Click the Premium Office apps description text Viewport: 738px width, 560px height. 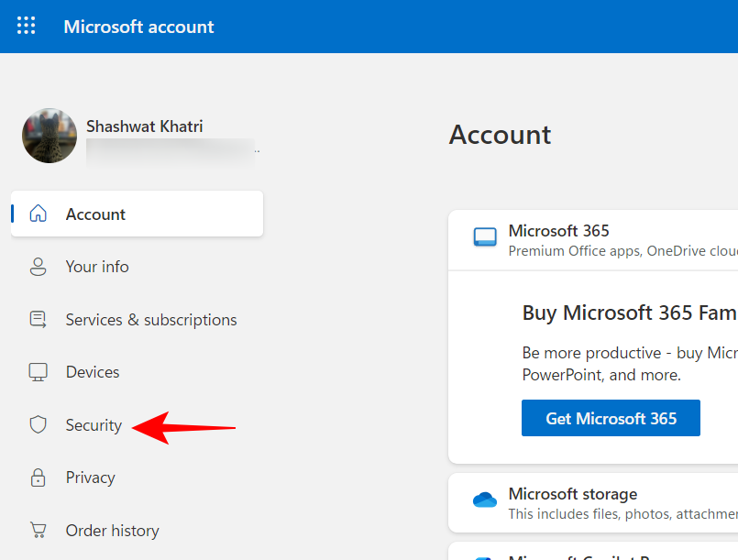tap(623, 251)
